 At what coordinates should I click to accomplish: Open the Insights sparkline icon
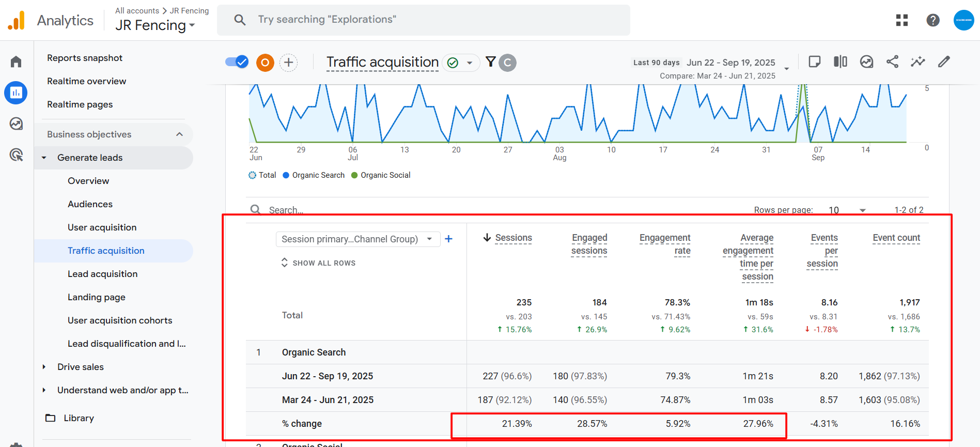coord(918,62)
